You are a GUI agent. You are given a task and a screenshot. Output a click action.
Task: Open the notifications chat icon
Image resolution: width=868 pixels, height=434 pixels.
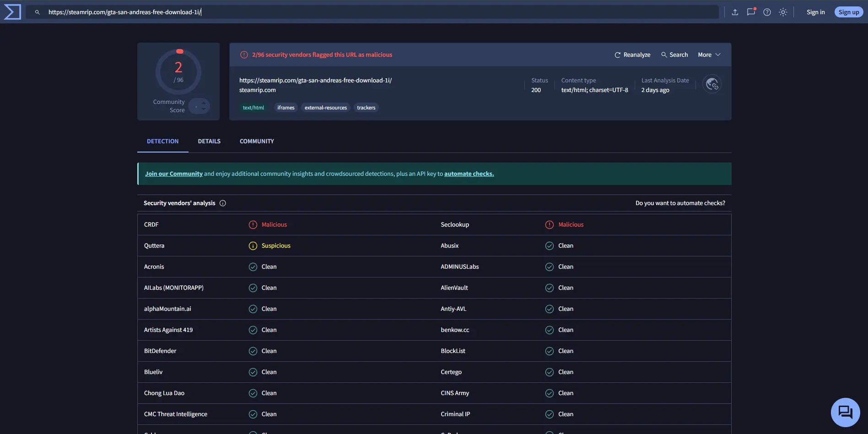click(x=751, y=12)
